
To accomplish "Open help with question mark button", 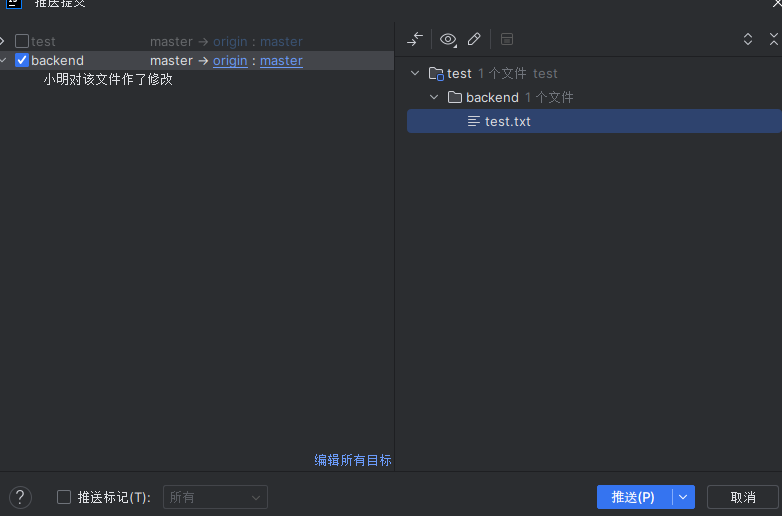I will (20, 497).
